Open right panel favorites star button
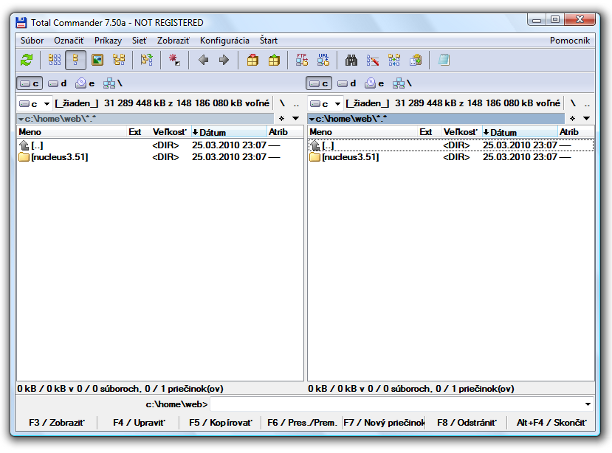Screen dimensions: 612x453 pos(573,119)
